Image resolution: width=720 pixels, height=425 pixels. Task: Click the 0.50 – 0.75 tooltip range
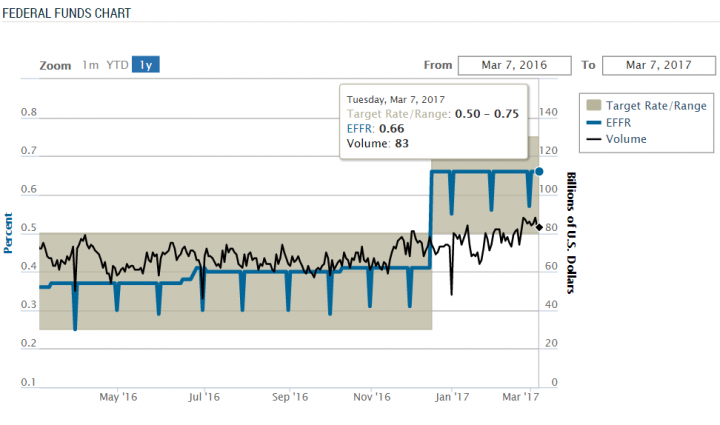click(x=487, y=114)
